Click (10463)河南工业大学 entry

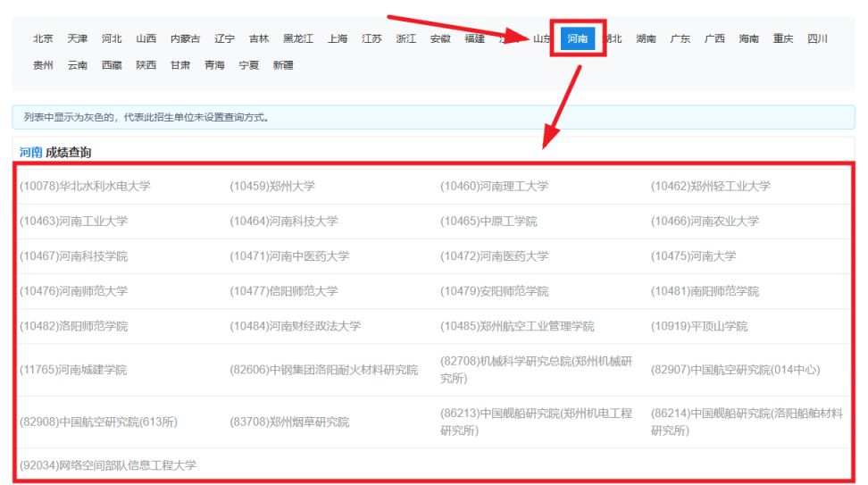(x=73, y=221)
